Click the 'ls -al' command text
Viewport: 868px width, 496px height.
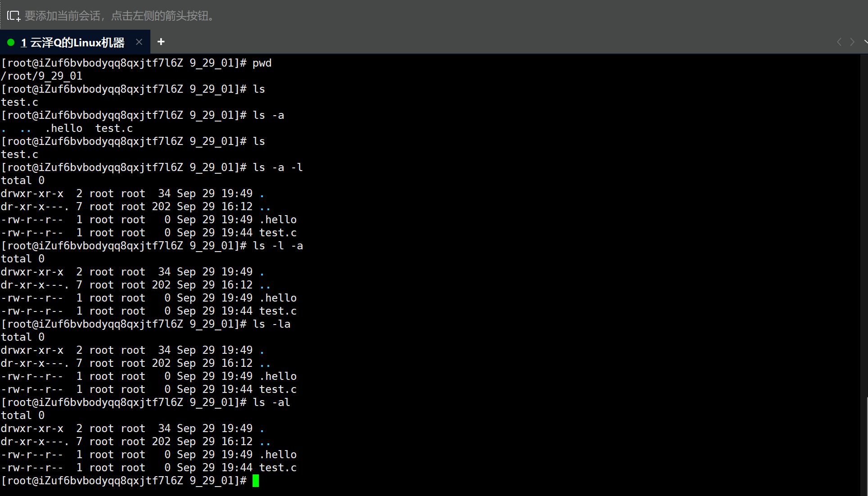pyautogui.click(x=271, y=402)
